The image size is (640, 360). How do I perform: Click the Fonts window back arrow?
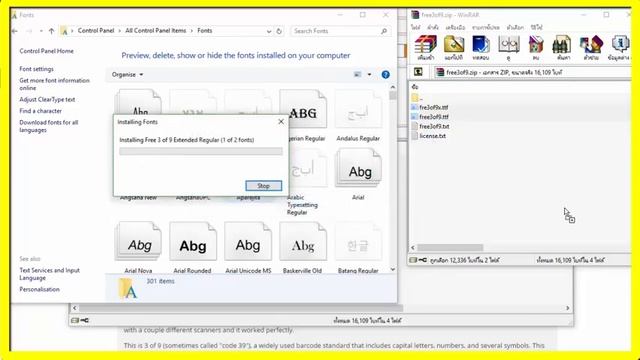(x=15, y=31)
